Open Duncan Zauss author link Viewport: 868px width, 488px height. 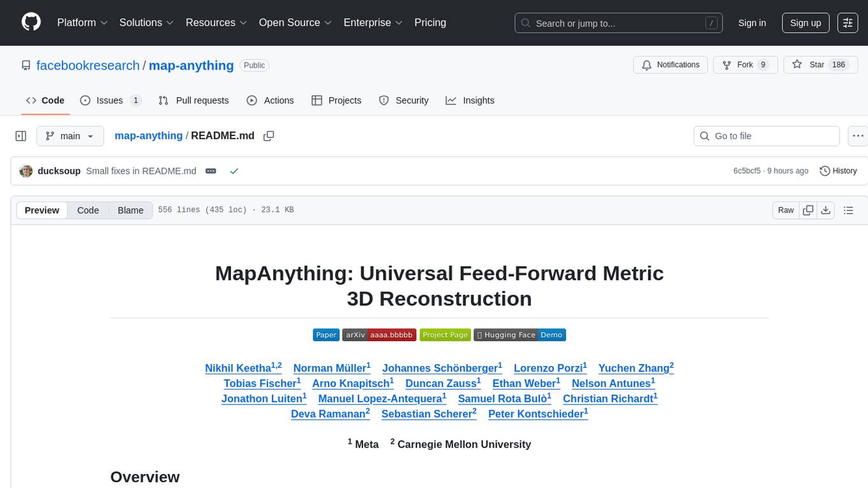click(443, 383)
